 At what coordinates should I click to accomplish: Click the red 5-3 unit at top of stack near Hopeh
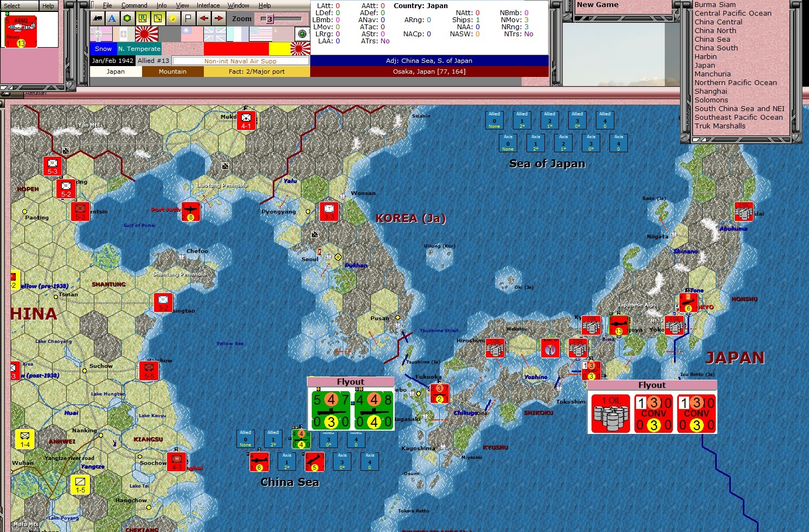(x=53, y=166)
